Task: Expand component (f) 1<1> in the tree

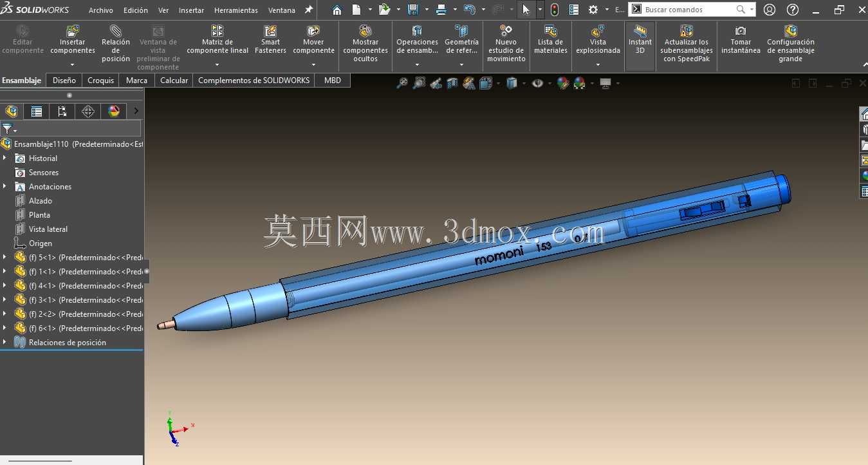Action: point(5,271)
